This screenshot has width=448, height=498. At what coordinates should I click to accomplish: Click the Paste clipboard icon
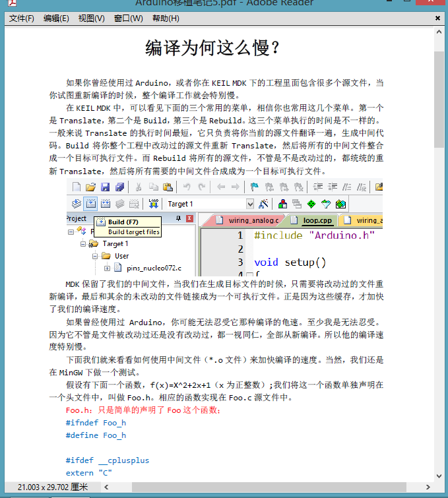coord(168,187)
